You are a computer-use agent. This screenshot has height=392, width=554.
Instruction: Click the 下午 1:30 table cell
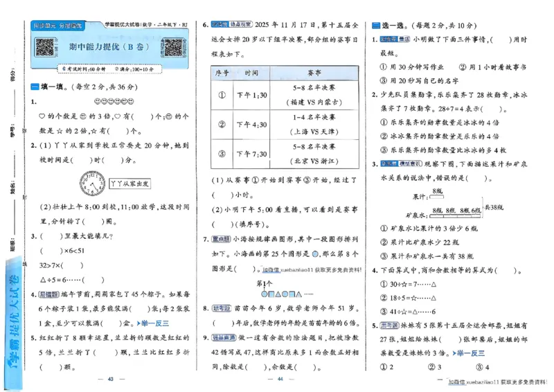[251, 95]
